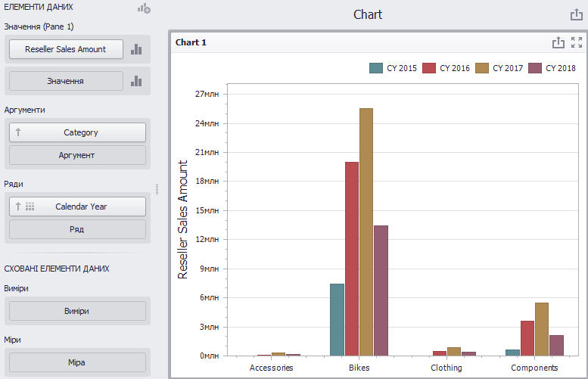Image resolution: width=588 pixels, height=379 pixels.
Task: Click the Аргумент placeholder
Action: coord(77,155)
